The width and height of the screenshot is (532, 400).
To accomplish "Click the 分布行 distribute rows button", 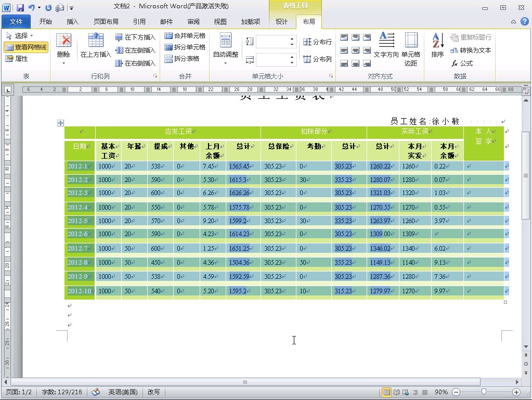I will tap(317, 42).
